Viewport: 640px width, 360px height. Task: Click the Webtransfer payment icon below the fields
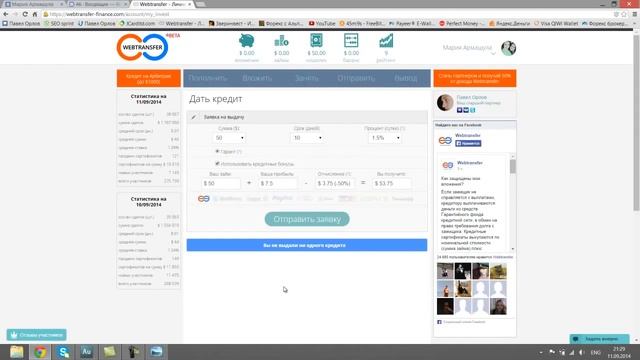204,199
